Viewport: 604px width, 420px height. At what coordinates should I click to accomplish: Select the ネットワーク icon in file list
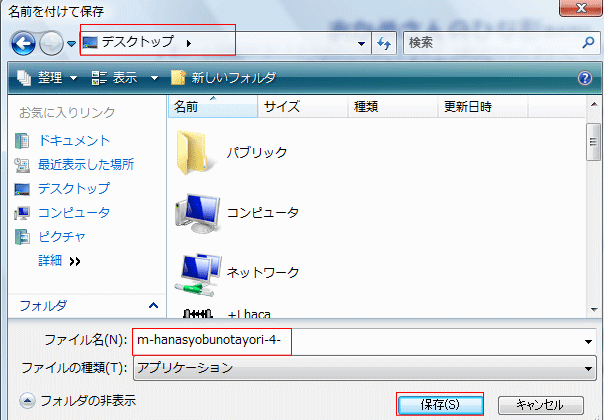(x=196, y=270)
